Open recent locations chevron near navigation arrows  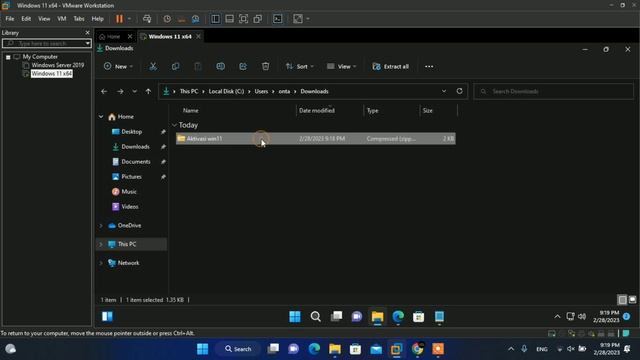click(x=134, y=91)
